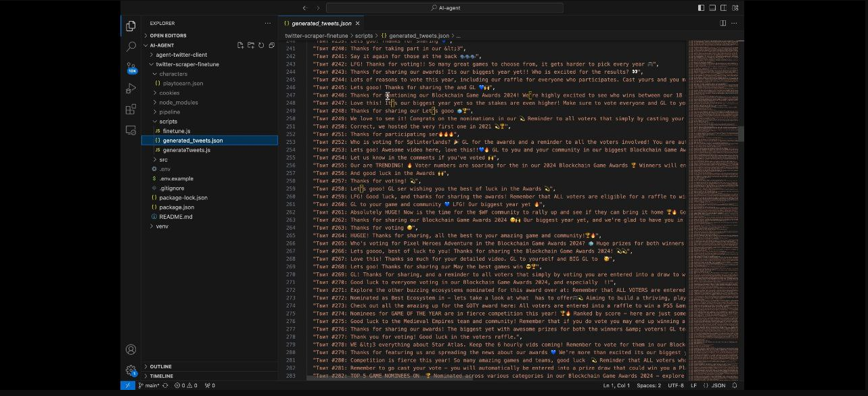Open Explorer views and more actions menu
The image size is (868, 396).
click(268, 23)
